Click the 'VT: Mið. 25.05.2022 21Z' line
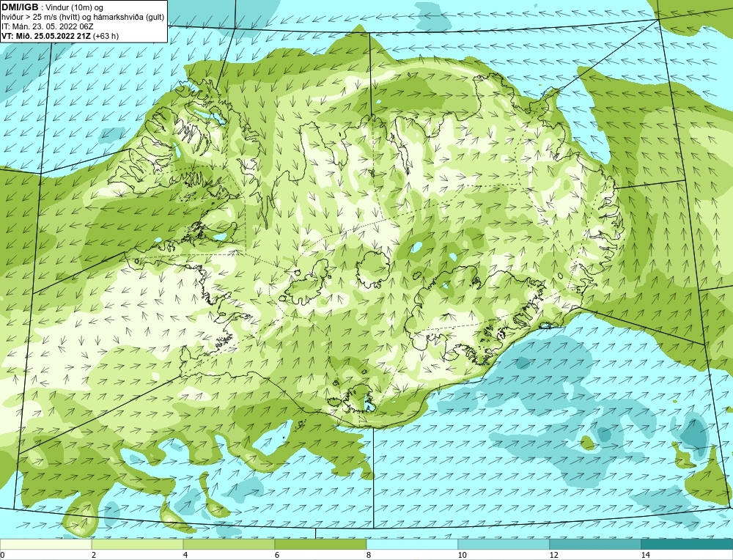The height and width of the screenshot is (560, 733). coord(46,36)
